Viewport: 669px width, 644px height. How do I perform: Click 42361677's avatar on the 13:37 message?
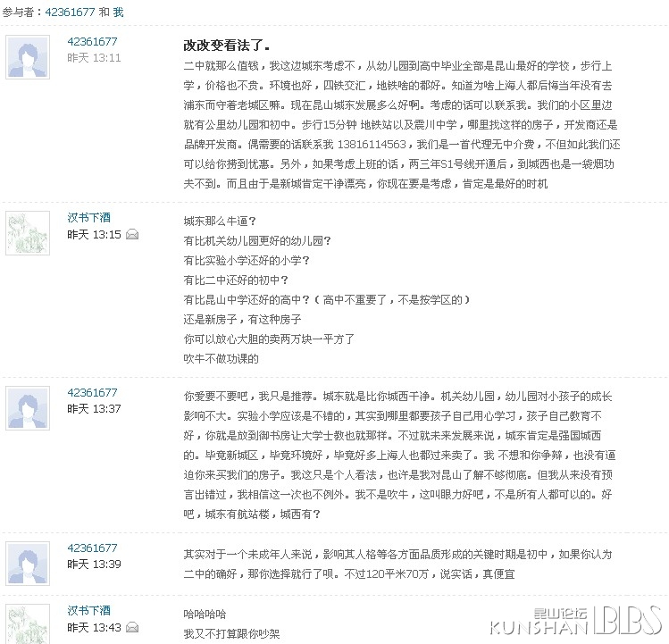click(x=28, y=408)
